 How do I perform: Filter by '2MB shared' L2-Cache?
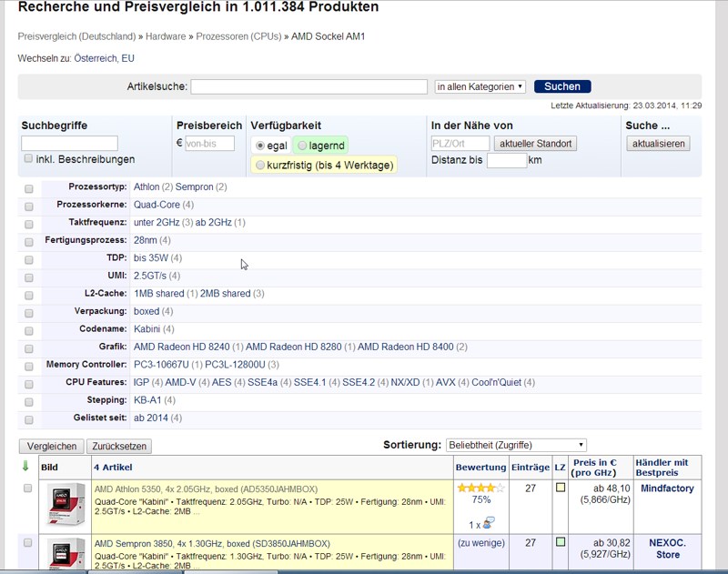tap(225, 293)
